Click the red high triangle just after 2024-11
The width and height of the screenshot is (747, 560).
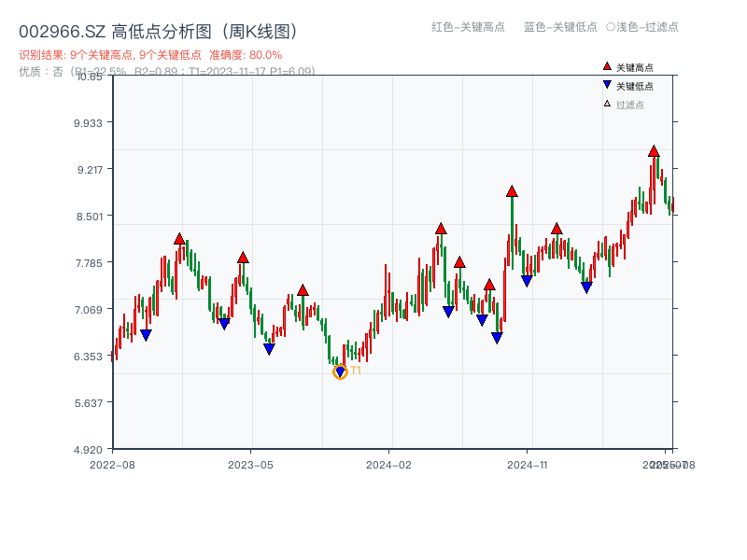[557, 229]
